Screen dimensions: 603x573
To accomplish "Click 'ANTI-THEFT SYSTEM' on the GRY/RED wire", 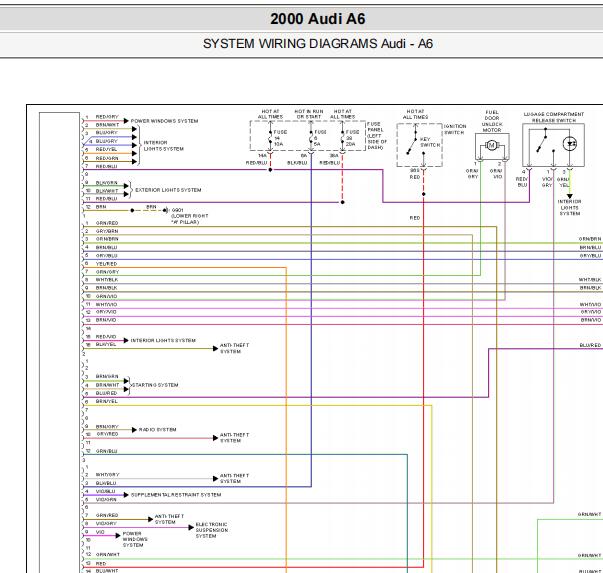I will [x=234, y=438].
